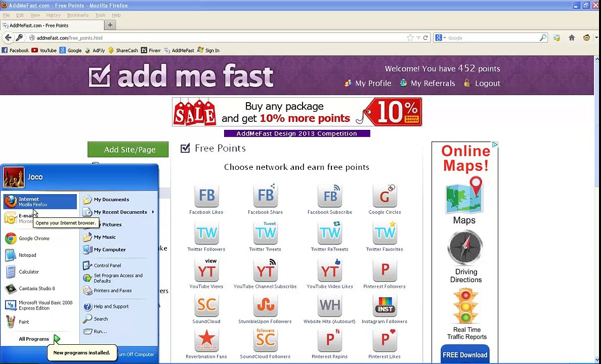This screenshot has width=601, height=364.
Task: Open the search engine dropdown arrow
Action: tap(445, 38)
